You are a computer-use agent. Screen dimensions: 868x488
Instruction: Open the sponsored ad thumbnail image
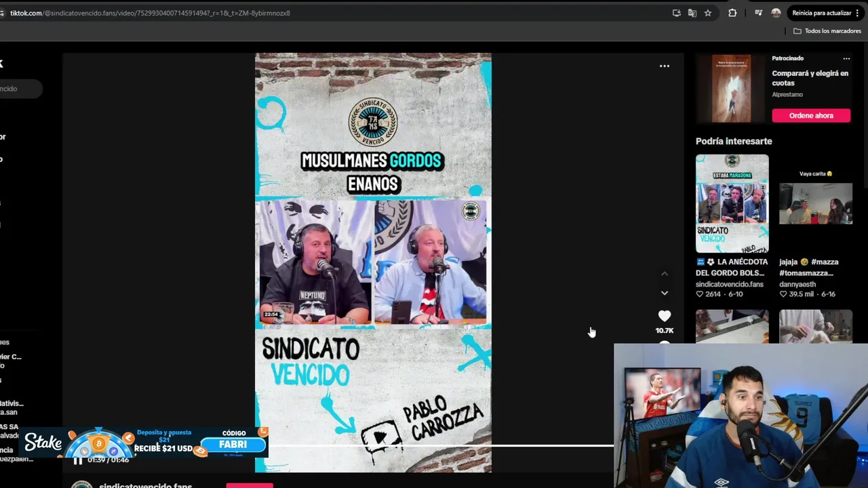click(732, 89)
